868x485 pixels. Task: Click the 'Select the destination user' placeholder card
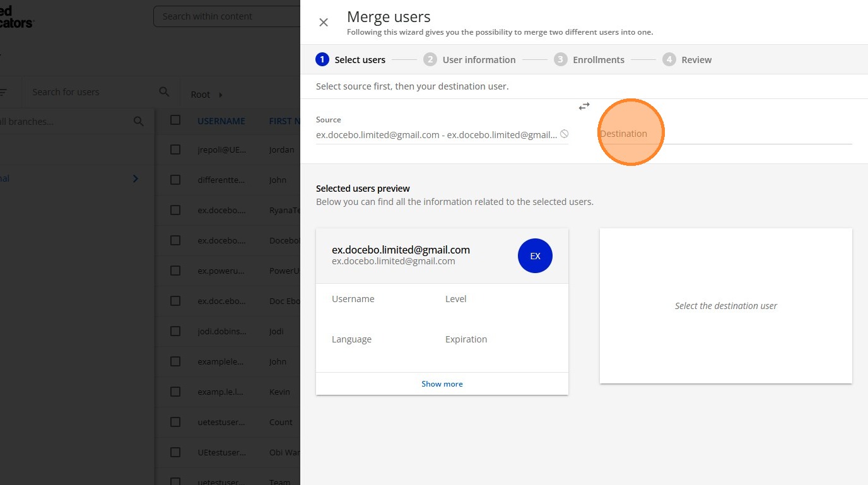coord(726,306)
